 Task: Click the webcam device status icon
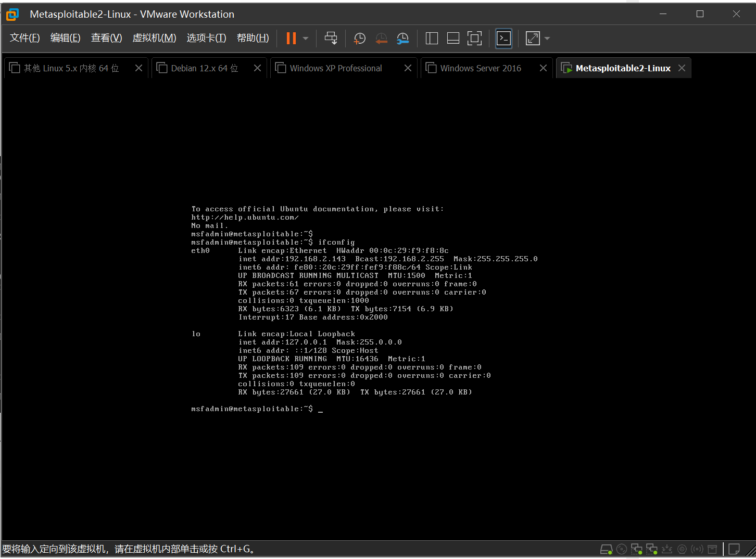(x=682, y=549)
